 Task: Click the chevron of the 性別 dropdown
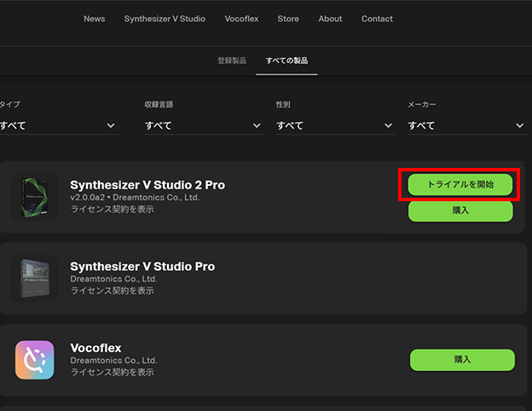pos(388,126)
